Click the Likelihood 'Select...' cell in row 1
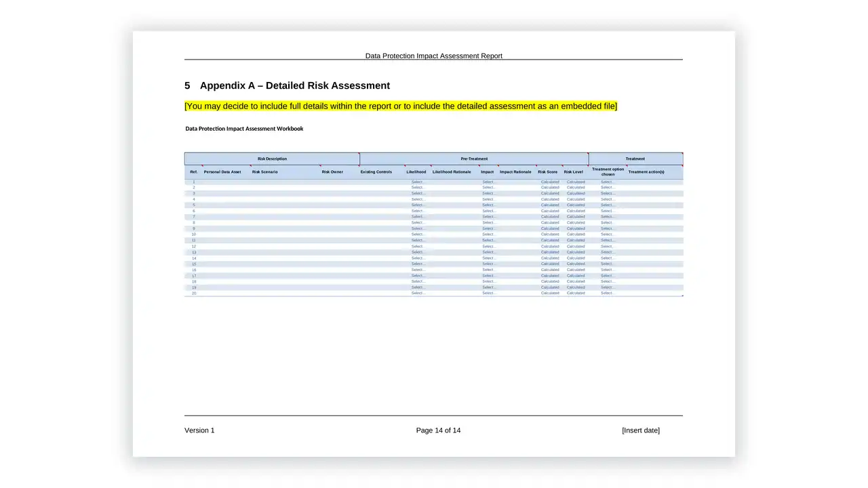This screenshot has width=868, height=488. 418,182
